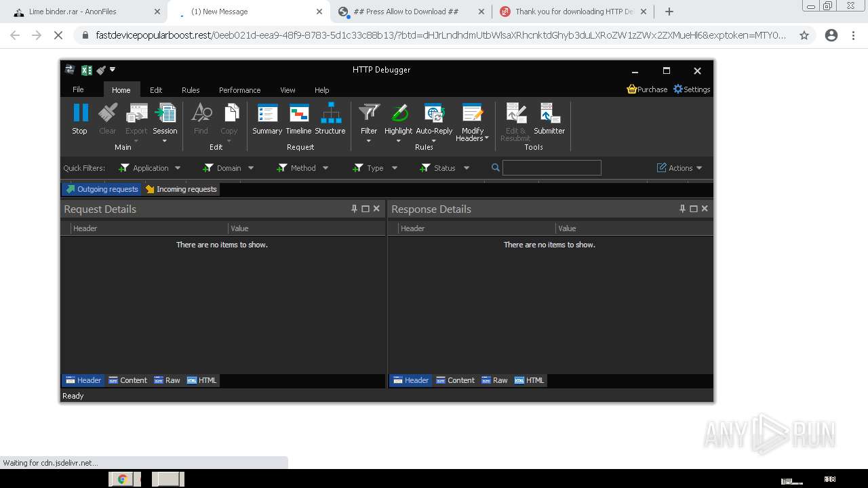
Task: Switch to the Rules ribbon tab
Action: (191, 89)
